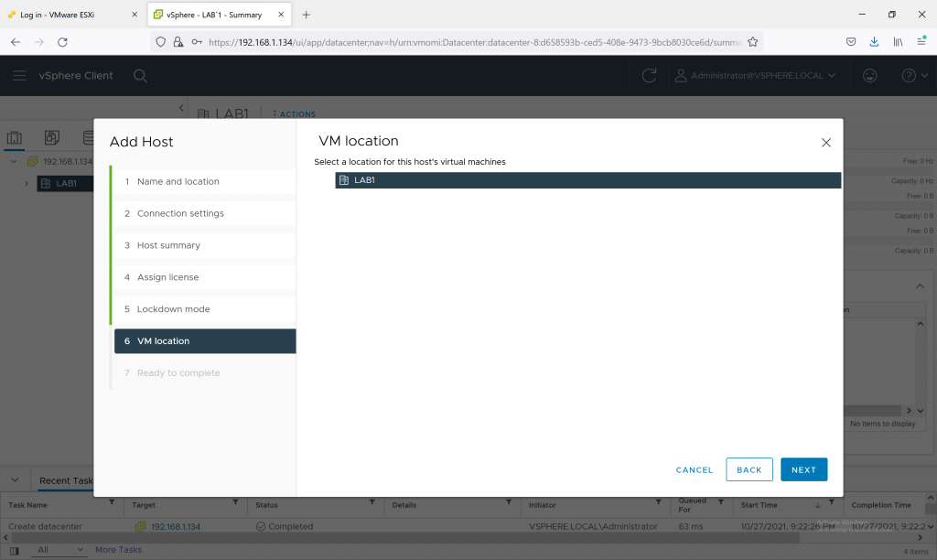Image resolution: width=937 pixels, height=560 pixels.
Task: Filter the Details column
Action: 509,502
